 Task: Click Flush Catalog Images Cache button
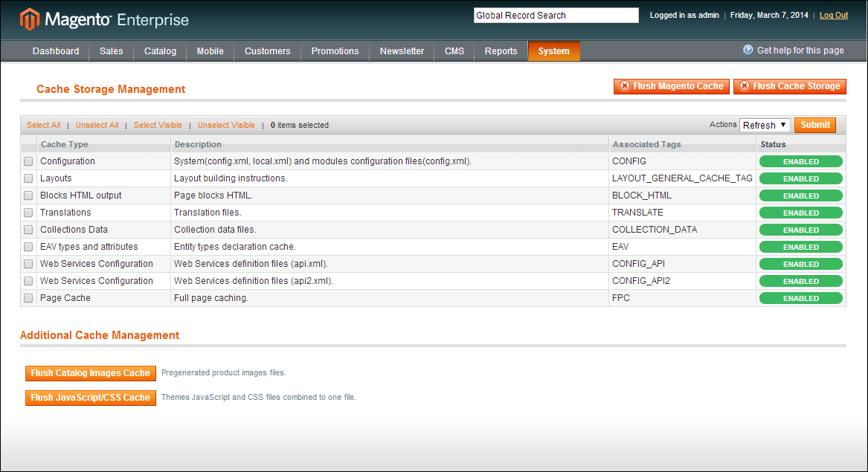91,373
